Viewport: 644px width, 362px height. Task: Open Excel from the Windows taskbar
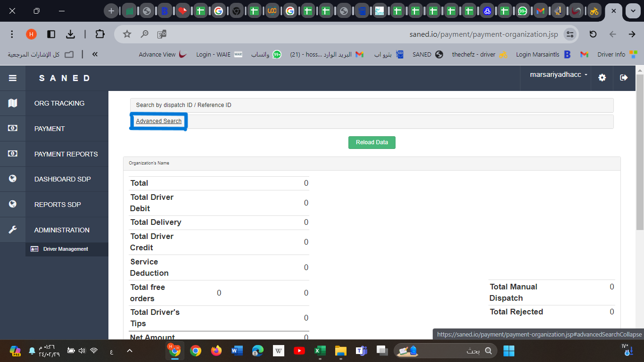[x=320, y=351]
